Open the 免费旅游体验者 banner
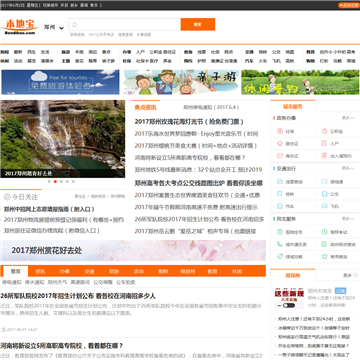This screenshot has width=360, height=360. [x=60, y=82]
